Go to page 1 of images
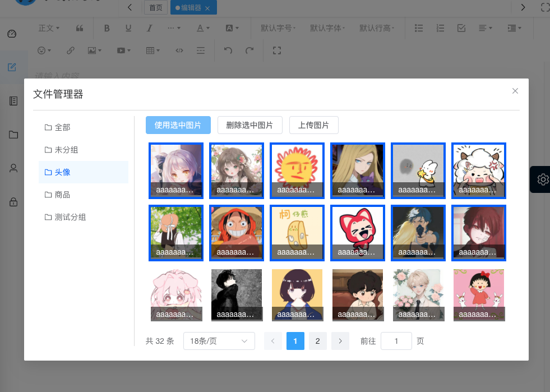The height and width of the screenshot is (392, 550). 295,341
